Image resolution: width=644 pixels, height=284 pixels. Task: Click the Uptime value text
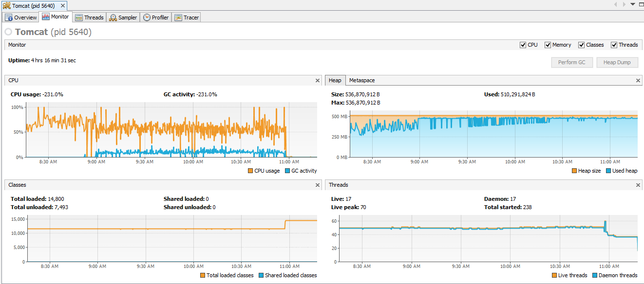point(54,60)
